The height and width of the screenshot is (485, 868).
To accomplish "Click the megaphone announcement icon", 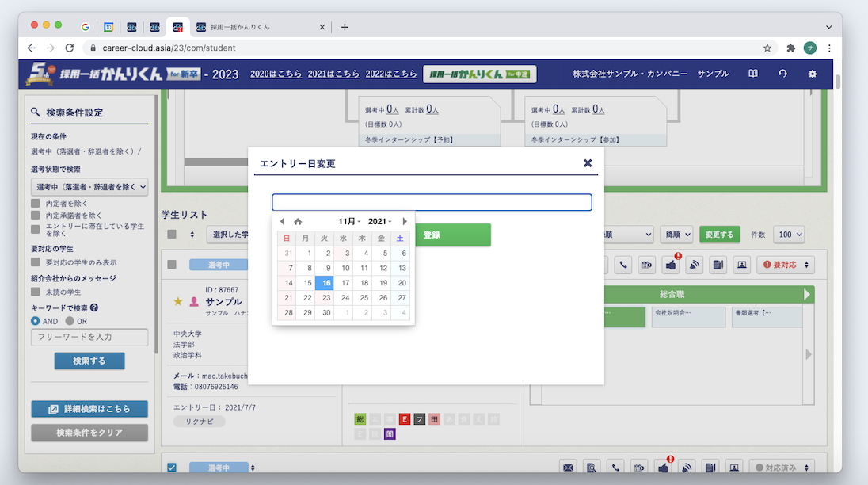I will (695, 264).
